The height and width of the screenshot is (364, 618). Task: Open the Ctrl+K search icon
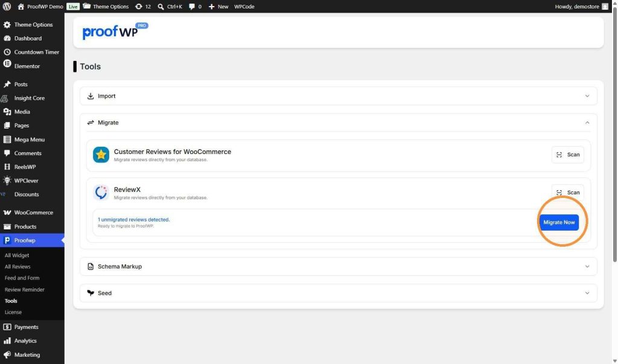click(161, 7)
